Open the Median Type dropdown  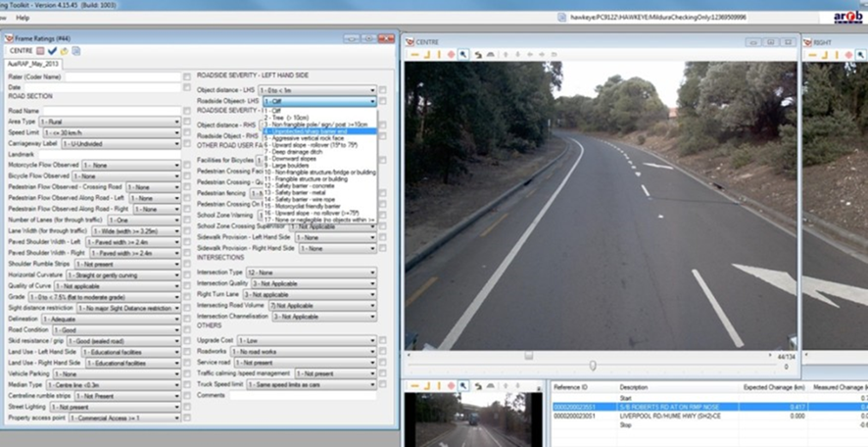[113, 385]
